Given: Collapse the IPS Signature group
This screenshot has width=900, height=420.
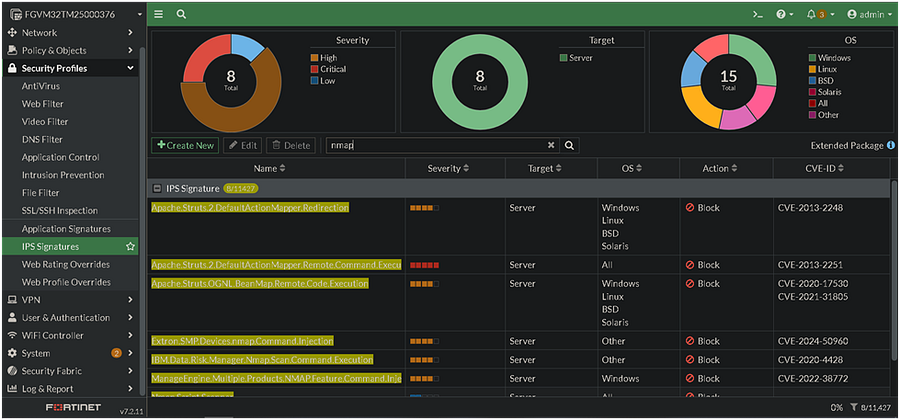Looking at the screenshot, I should coord(157,188).
